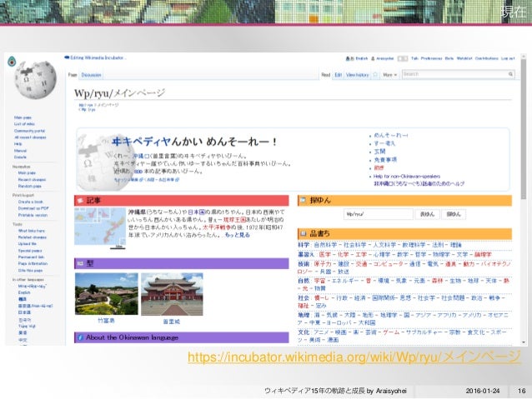Select the Read tab
532x399 pixels.
click(326, 75)
